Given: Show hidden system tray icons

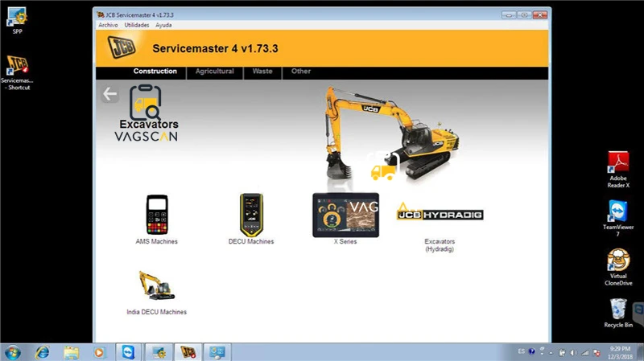Looking at the screenshot, I should point(551,352).
